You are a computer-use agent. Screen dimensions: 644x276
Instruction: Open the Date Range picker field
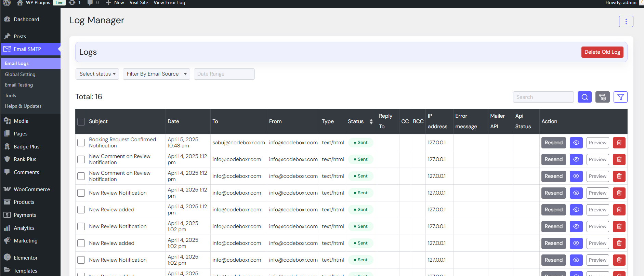(224, 74)
